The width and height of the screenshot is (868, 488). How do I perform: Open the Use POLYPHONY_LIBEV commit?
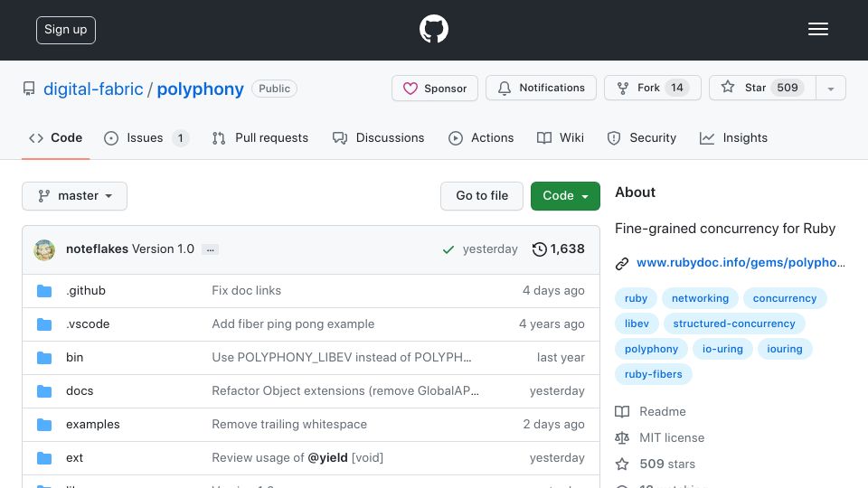(x=342, y=358)
